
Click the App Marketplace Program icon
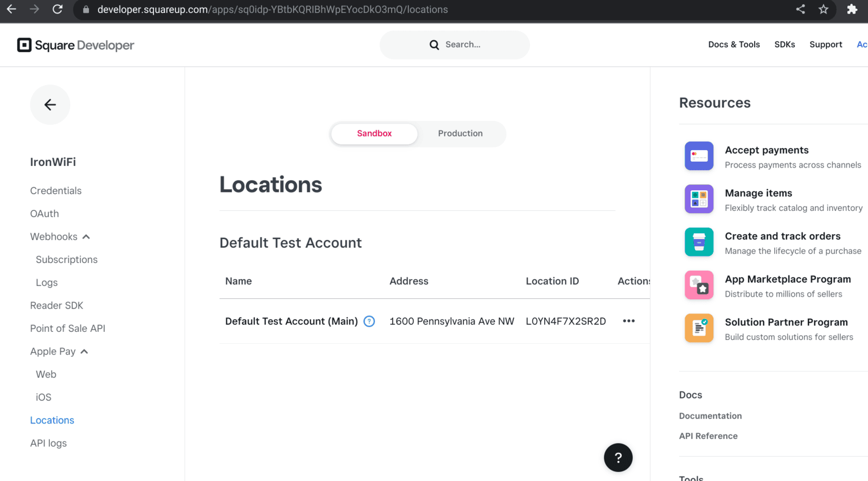coord(699,285)
